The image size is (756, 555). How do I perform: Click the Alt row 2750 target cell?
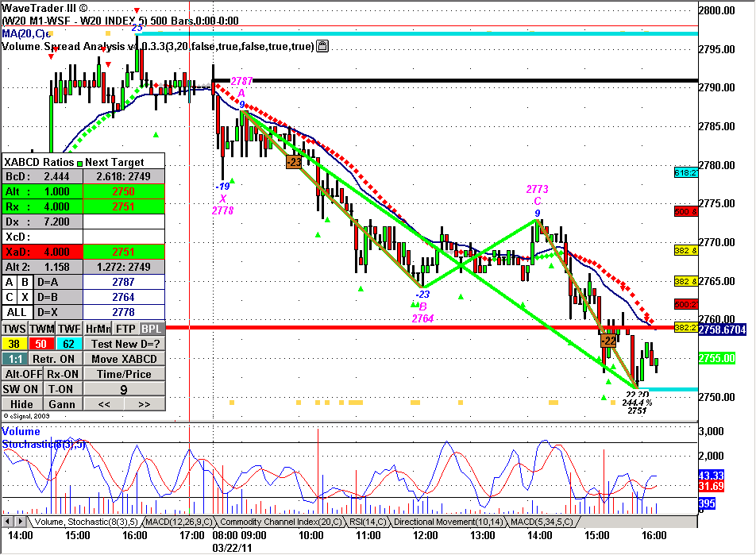click(124, 191)
